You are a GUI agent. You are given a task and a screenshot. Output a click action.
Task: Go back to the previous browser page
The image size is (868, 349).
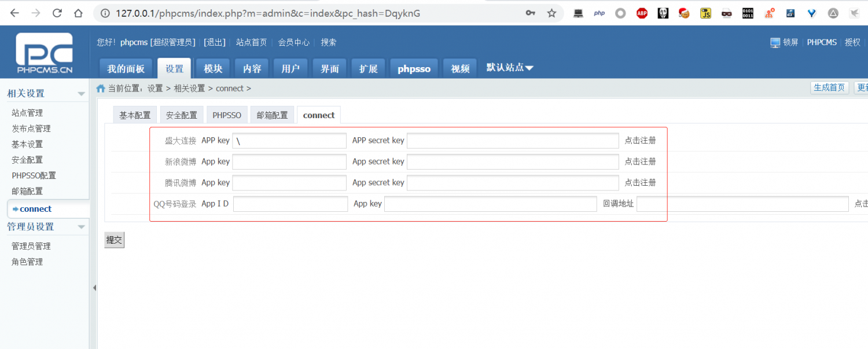click(14, 13)
